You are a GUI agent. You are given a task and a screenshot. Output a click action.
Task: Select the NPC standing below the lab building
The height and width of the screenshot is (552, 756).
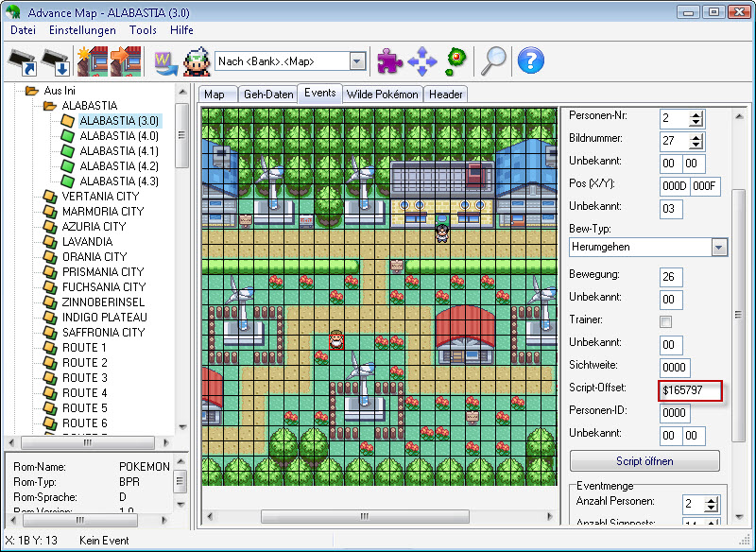[x=442, y=233]
